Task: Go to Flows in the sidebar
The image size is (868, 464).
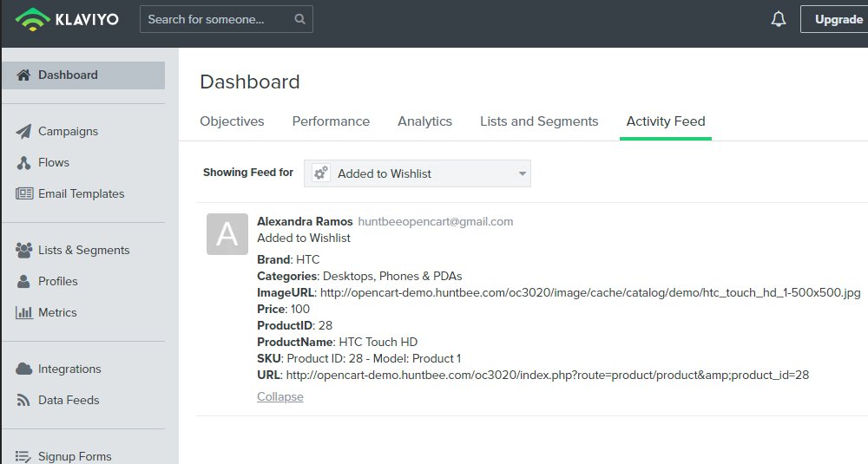Action: point(54,162)
